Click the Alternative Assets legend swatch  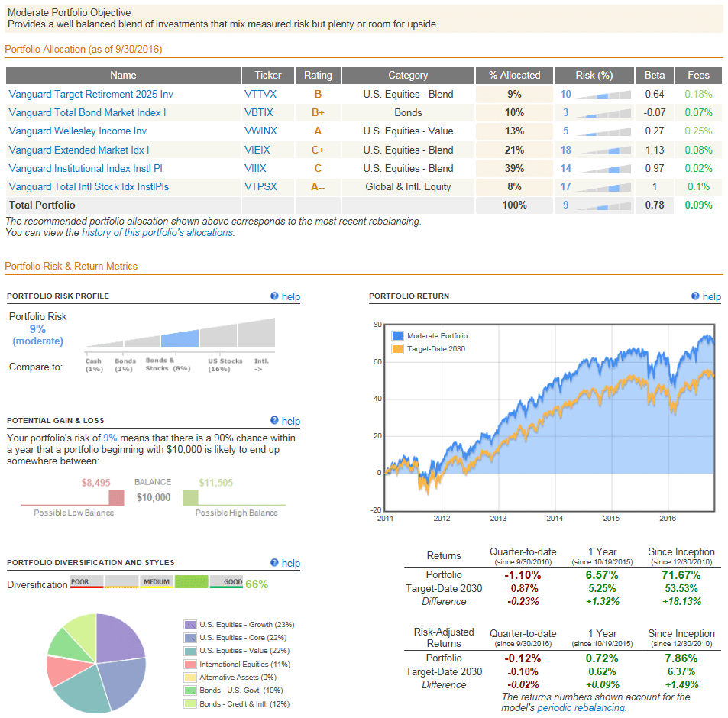(190, 678)
